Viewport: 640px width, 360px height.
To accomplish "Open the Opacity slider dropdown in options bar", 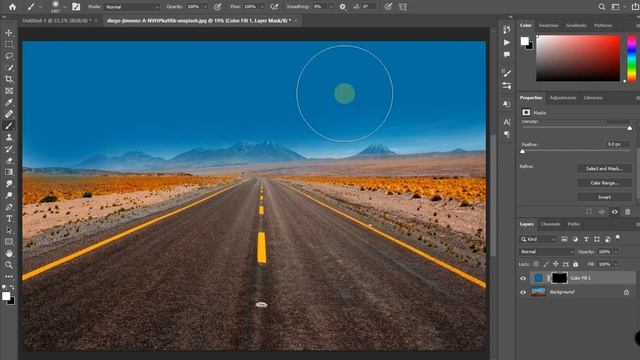I will point(205,7).
